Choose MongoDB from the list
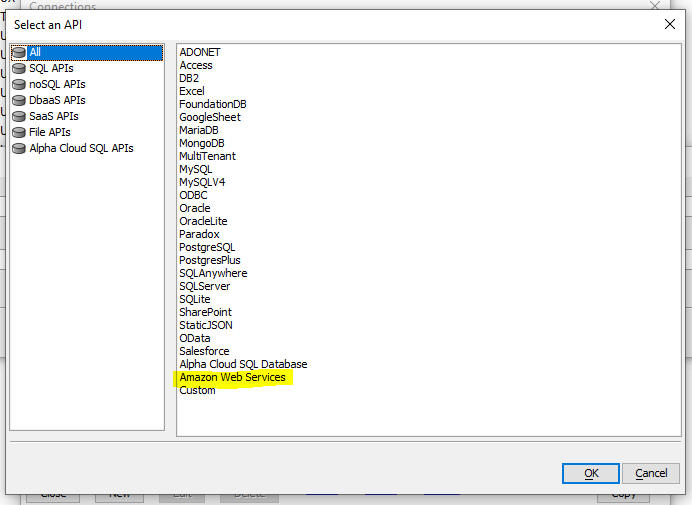Viewport: 692px width, 505px height. pos(202,143)
